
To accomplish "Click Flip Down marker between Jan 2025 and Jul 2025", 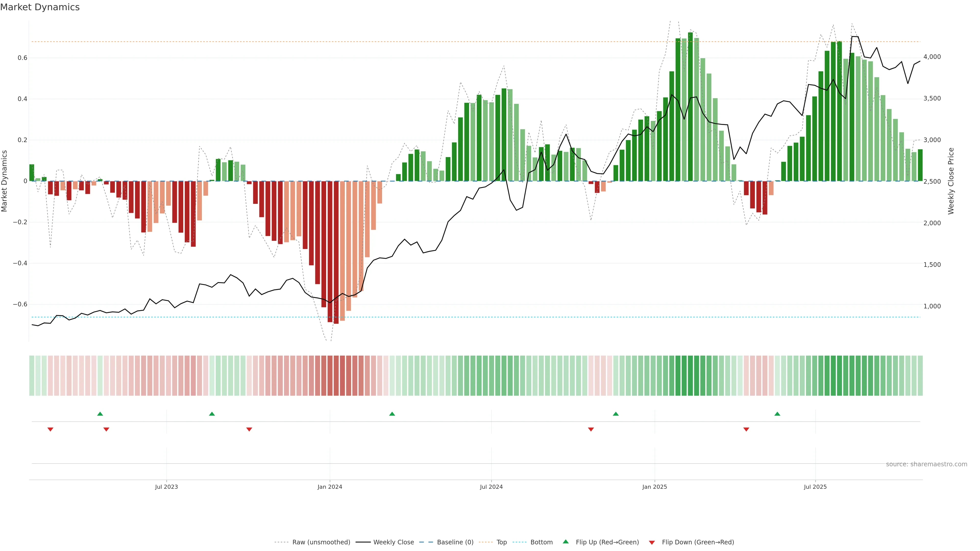I will click(x=746, y=429).
